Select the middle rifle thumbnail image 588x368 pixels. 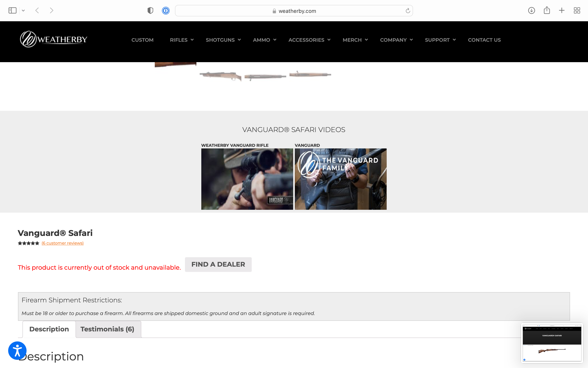point(265,77)
